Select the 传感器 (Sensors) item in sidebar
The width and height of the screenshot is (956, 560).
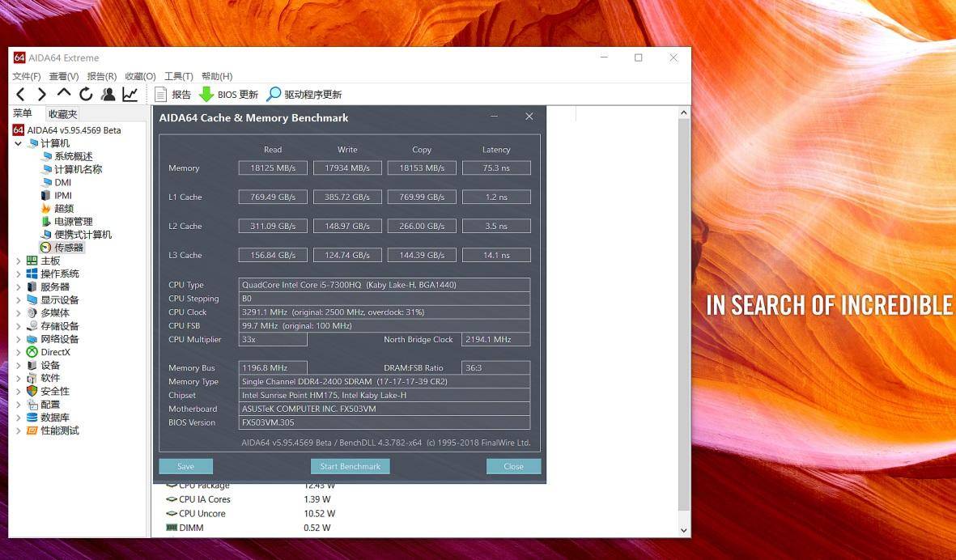tap(69, 247)
